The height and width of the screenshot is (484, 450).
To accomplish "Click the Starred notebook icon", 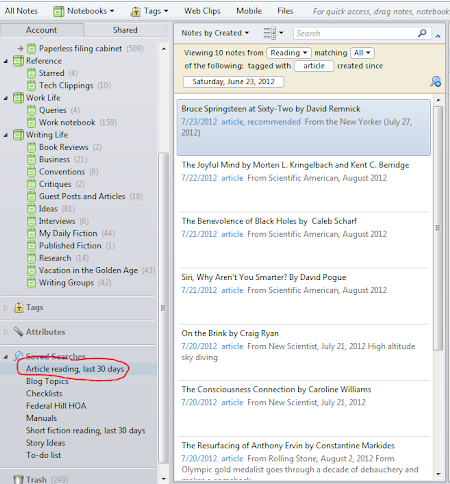I will pyautogui.click(x=31, y=73).
